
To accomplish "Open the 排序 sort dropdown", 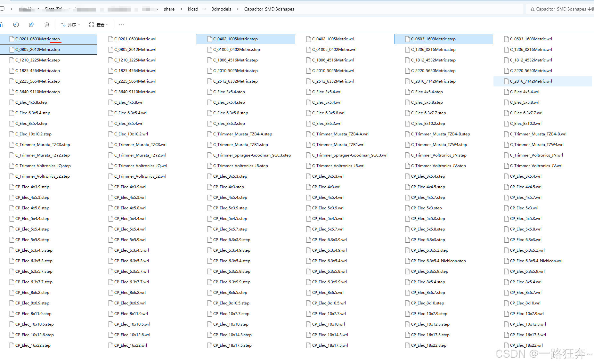I will point(70,25).
